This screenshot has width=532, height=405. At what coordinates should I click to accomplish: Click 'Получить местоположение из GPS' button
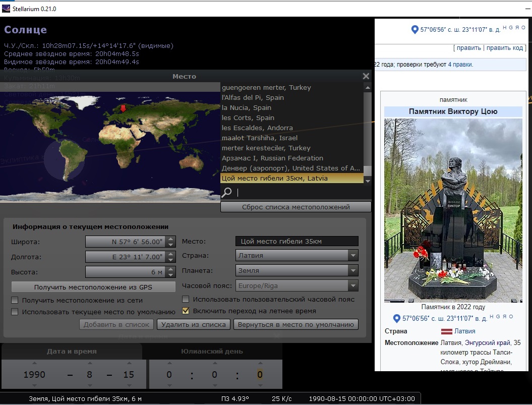coord(93,287)
